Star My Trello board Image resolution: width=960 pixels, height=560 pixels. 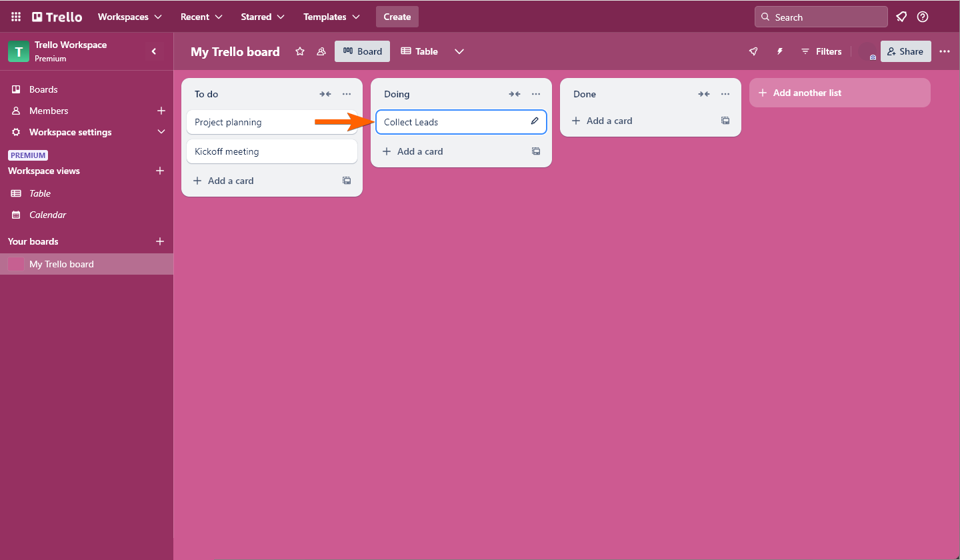300,51
